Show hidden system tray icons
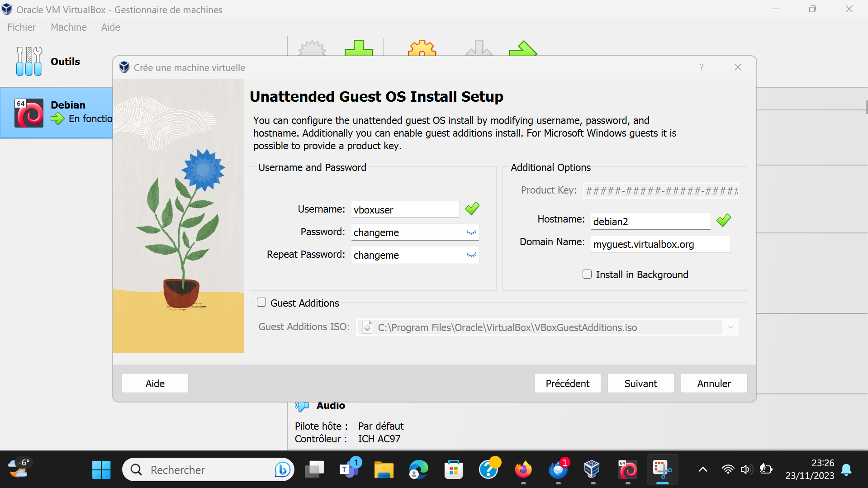Screen dimensions: 868x488 (703, 470)
